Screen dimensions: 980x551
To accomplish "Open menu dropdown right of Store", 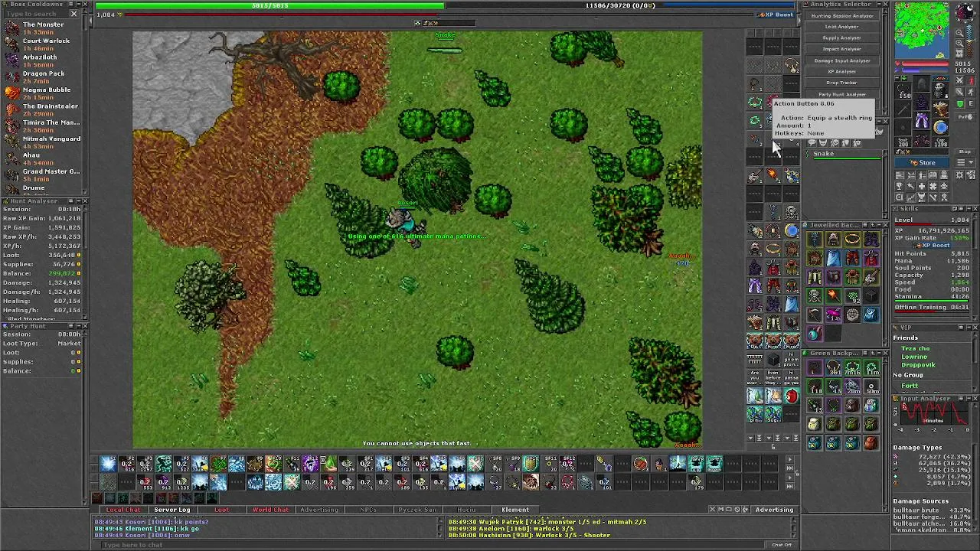I will pos(965,162).
